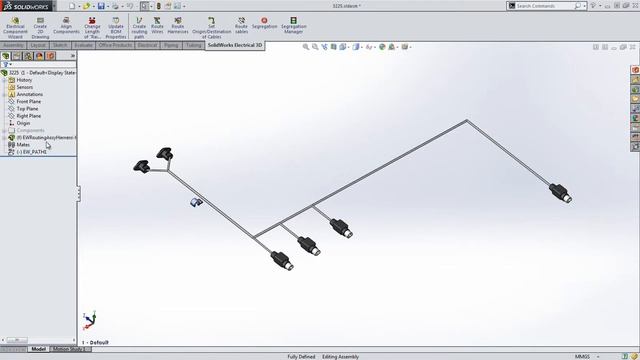Click the Previous View icon
640x360 pixels.
(x=324, y=47)
